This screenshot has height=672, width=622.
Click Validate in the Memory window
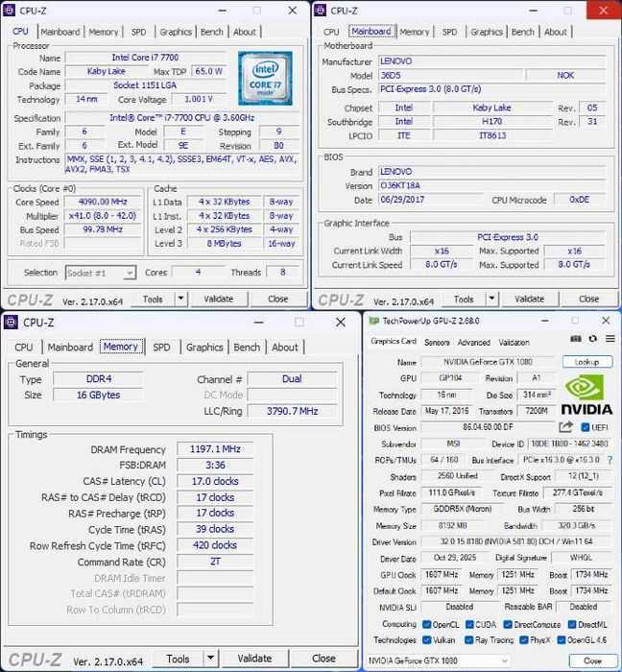[x=254, y=659]
